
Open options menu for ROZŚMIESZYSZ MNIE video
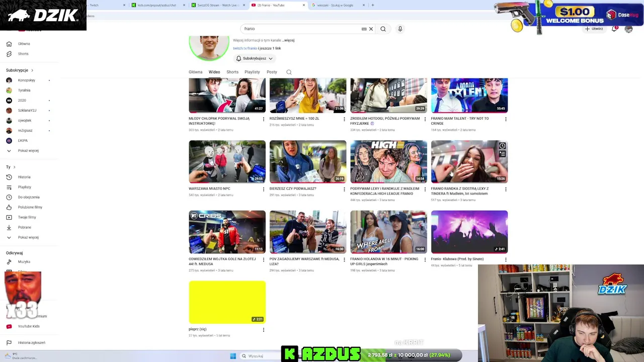click(x=344, y=119)
